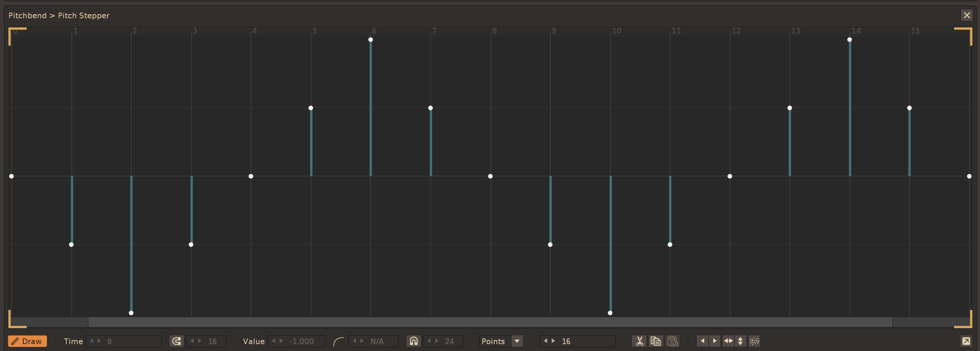Toggle the envelope loop button
The width and height of the screenshot is (980, 351).
(176, 341)
